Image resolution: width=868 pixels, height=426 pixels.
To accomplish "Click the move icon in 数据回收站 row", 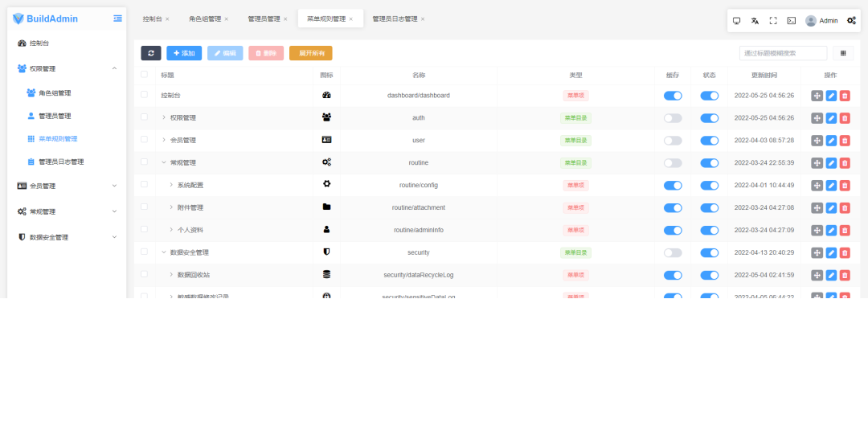I will (817, 276).
